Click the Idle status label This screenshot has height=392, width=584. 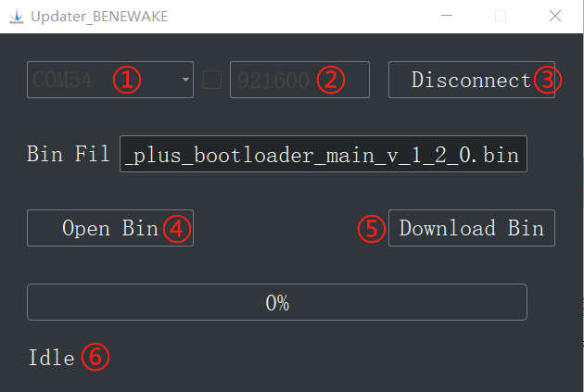pos(51,358)
